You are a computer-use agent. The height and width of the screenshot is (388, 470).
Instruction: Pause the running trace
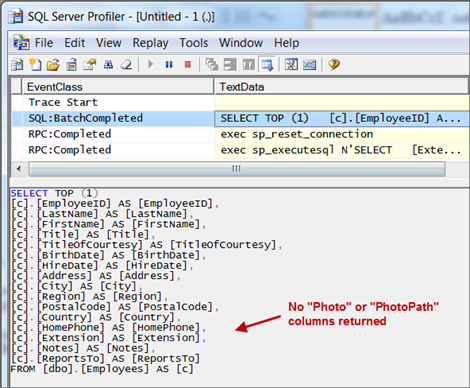169,64
